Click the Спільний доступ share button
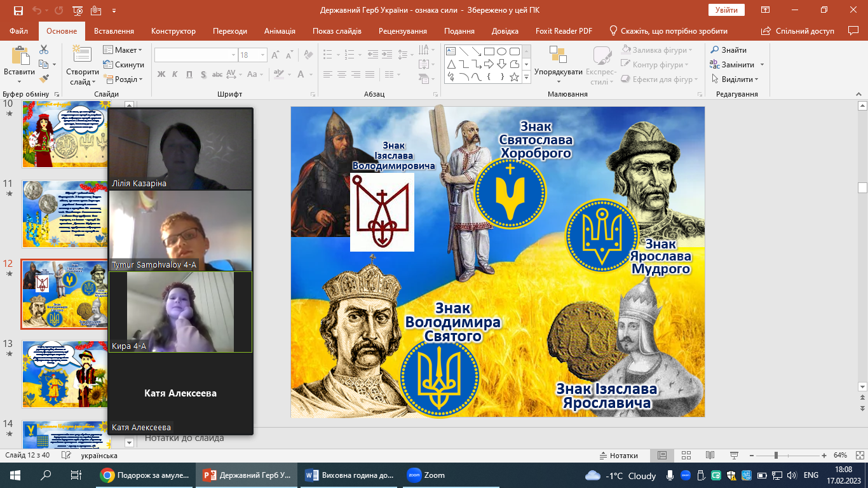Screen dimensions: 868x488 797,31
